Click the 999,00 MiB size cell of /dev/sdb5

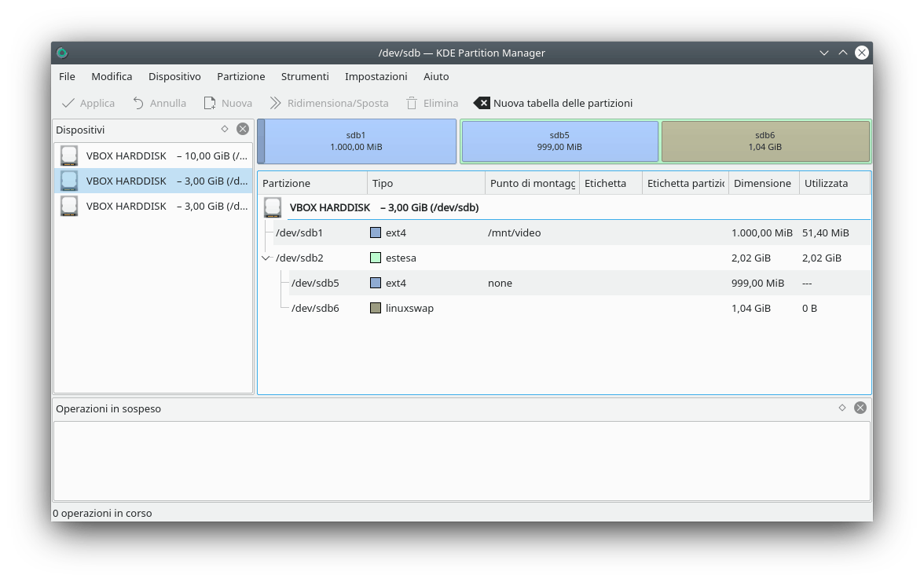[757, 283]
